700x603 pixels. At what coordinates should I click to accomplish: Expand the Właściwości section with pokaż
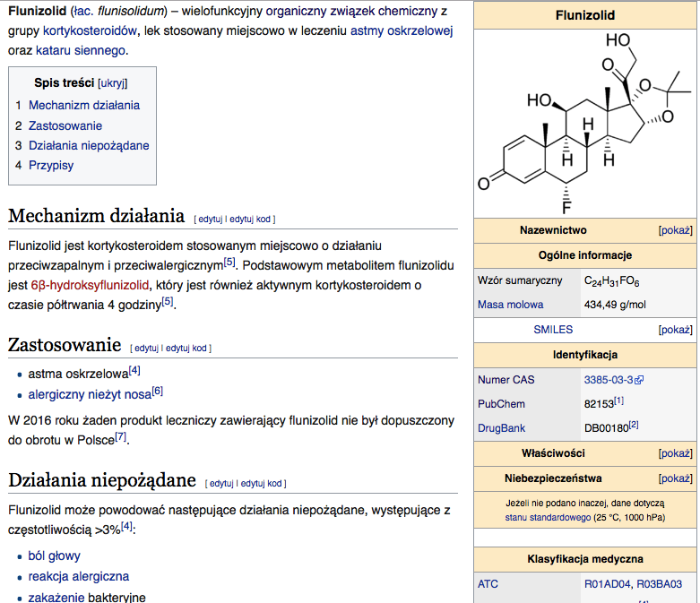tap(676, 453)
